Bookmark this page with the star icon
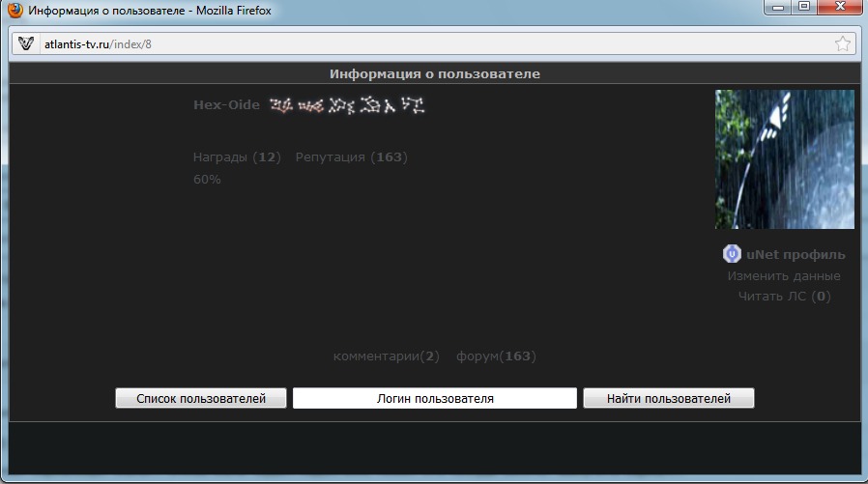Viewport: 868px width, 484px height. (843, 43)
